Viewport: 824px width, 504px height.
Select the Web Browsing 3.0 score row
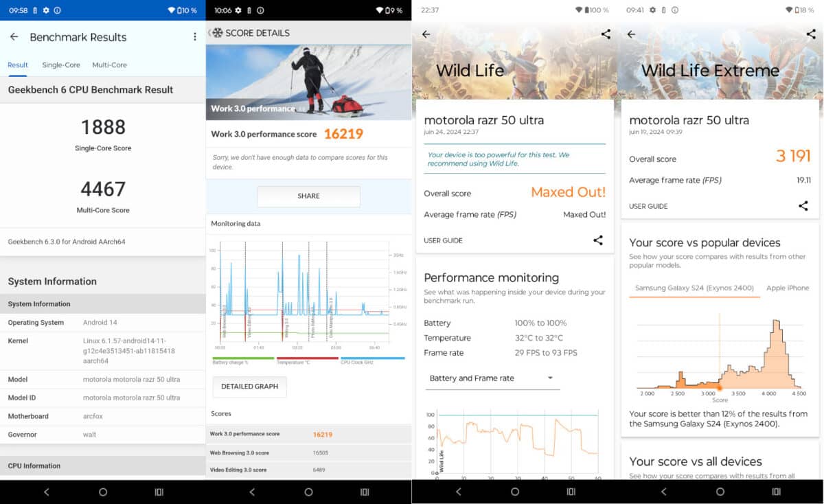click(x=309, y=453)
